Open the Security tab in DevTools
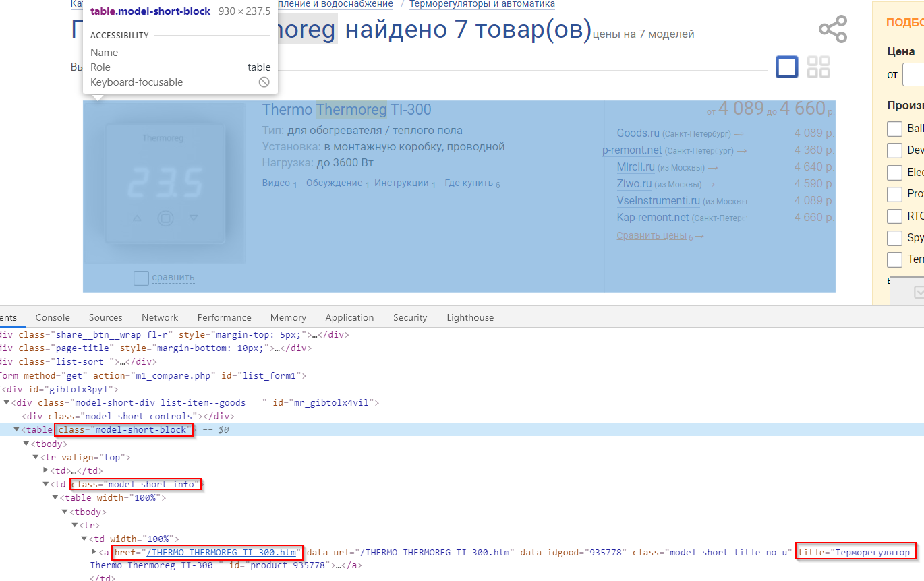Screen dimensions: 924x581 point(410,317)
